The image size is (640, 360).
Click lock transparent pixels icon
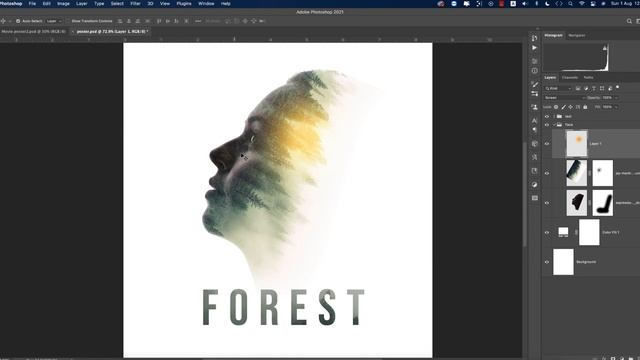pos(556,107)
